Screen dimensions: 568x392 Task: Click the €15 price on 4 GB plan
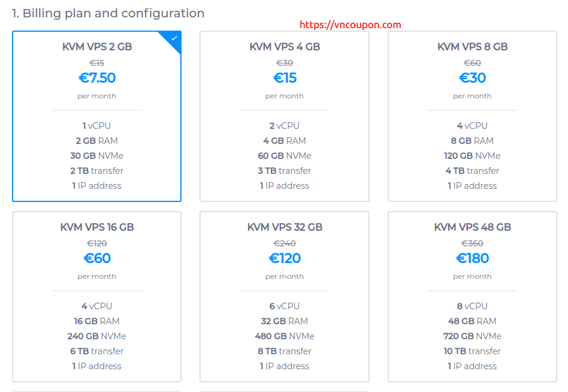[285, 78]
